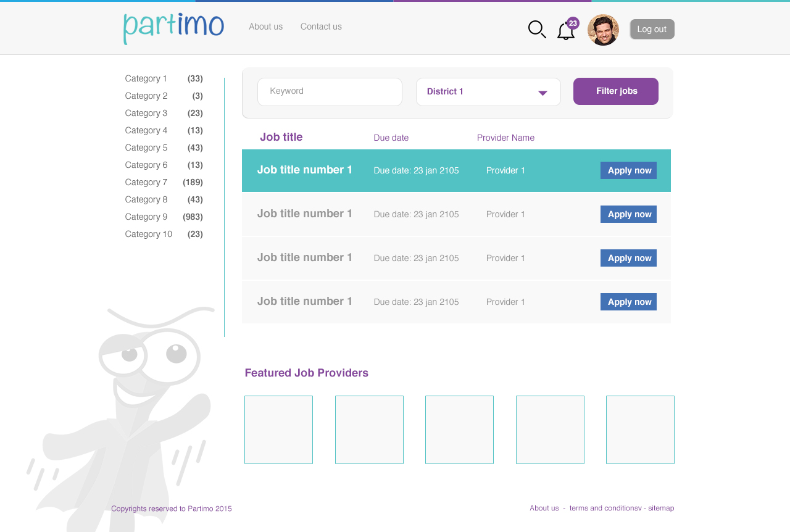Open notifications via the bell icon
790x532 pixels.
(565, 31)
